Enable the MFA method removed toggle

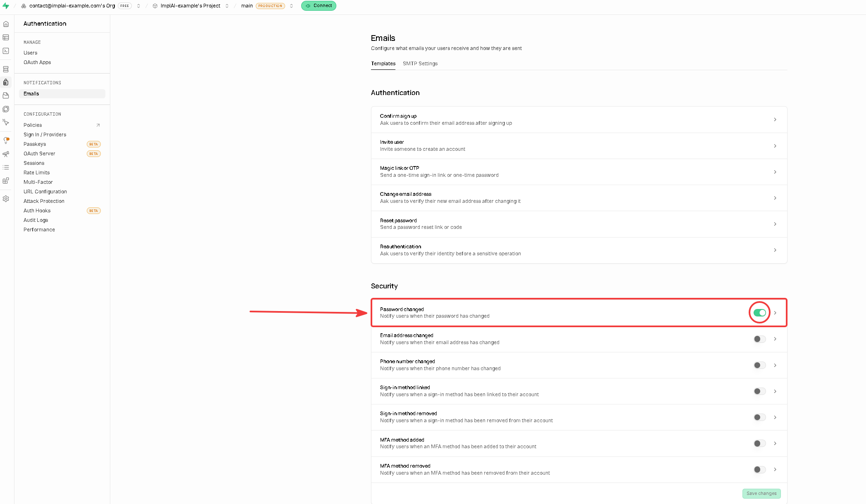point(759,469)
